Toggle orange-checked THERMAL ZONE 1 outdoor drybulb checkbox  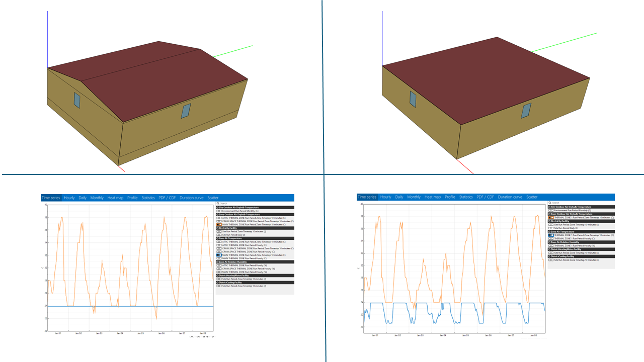point(550,217)
